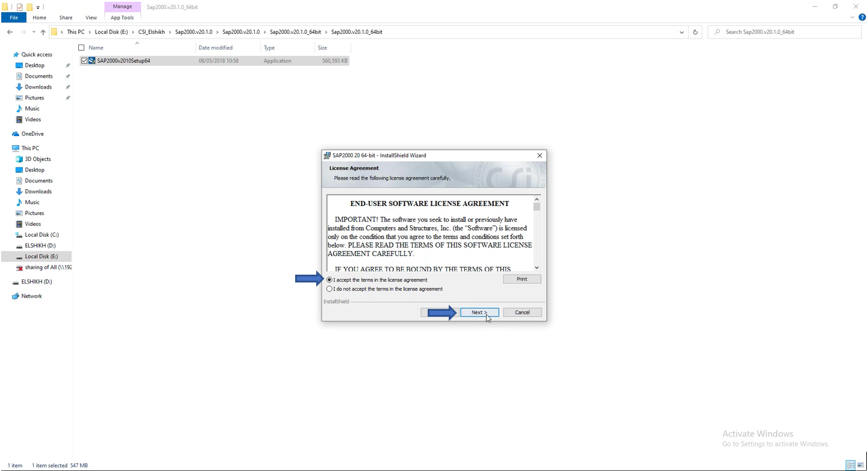Screen dimensions: 868x471
Task: Expand the ribbon with the chevron
Action: [x=852, y=17]
